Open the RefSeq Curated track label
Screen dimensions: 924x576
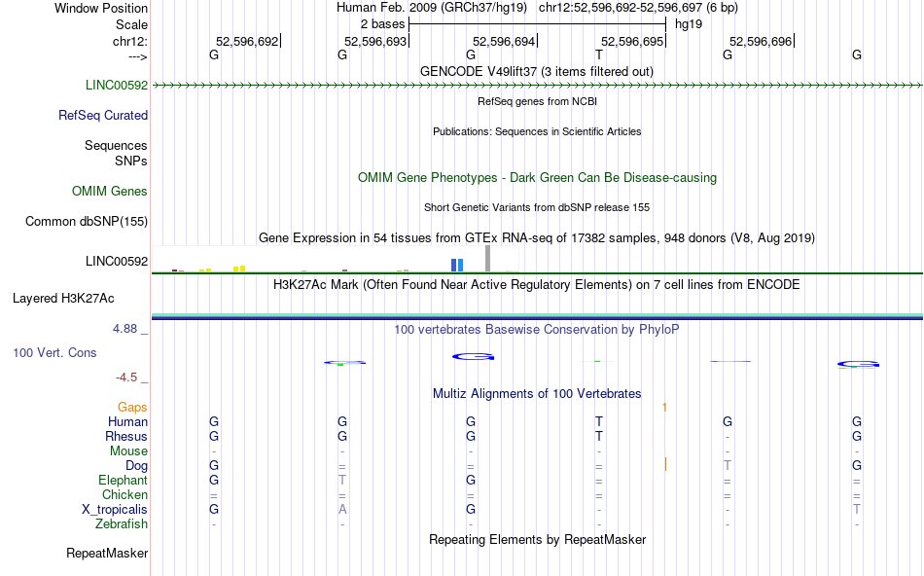pos(103,115)
